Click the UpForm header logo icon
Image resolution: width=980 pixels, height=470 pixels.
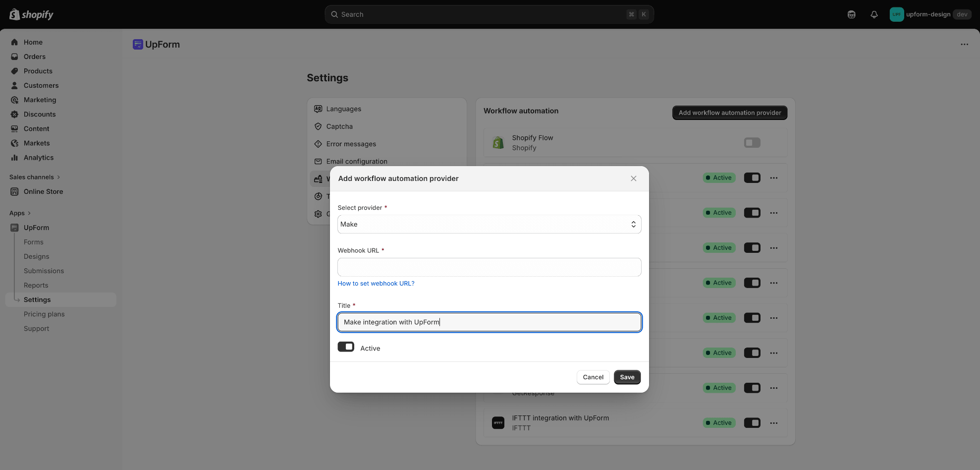[x=138, y=44]
